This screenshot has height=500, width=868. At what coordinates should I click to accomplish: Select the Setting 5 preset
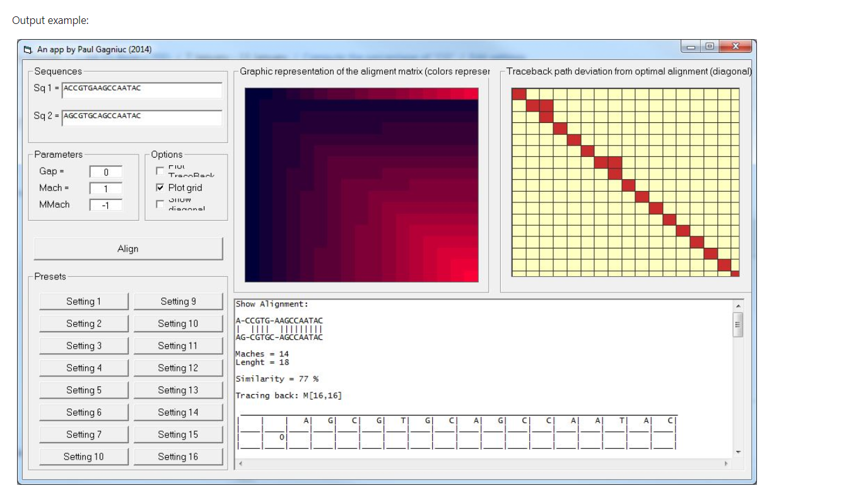[x=84, y=390]
